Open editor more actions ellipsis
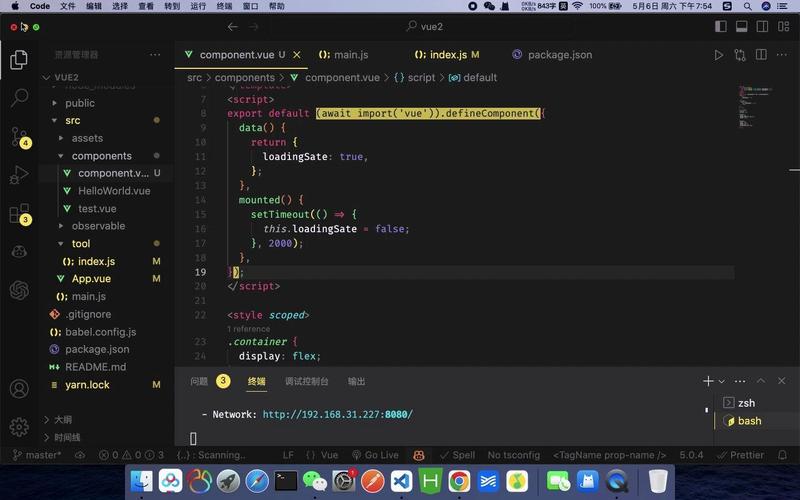 [x=782, y=55]
